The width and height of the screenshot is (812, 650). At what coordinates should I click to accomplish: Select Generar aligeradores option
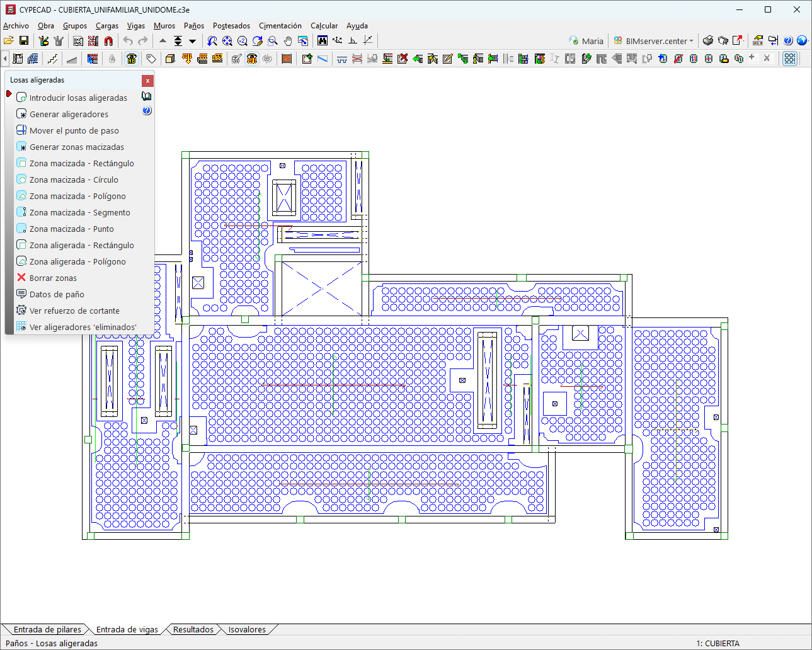coord(69,114)
